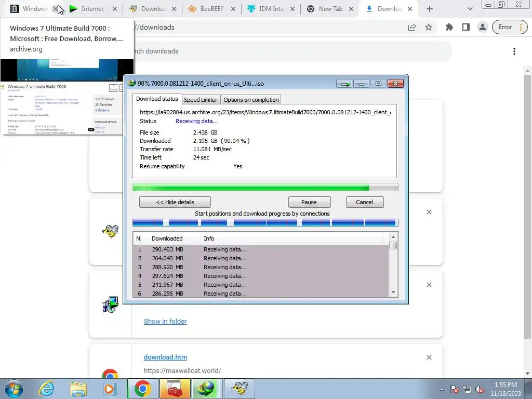
Task: Select the Download status tab in IDM
Action: pyautogui.click(x=157, y=99)
